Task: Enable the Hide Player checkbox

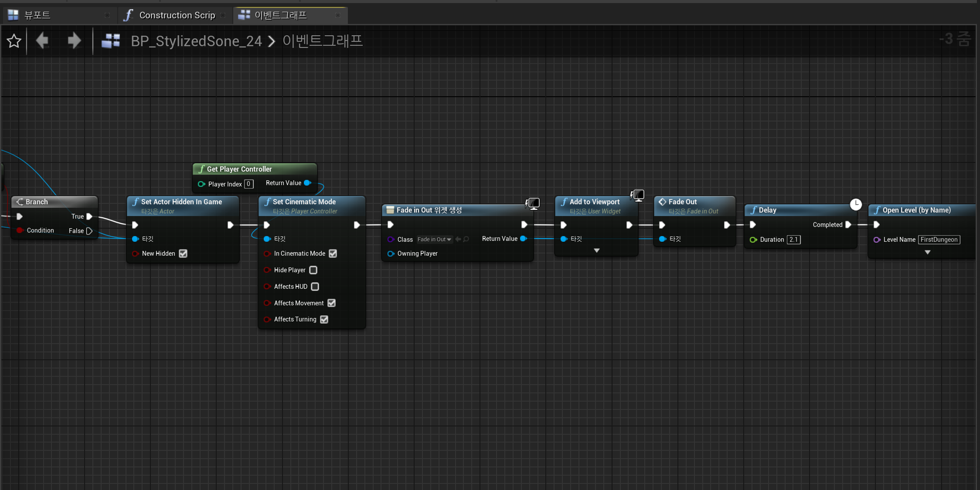Action: coord(313,270)
